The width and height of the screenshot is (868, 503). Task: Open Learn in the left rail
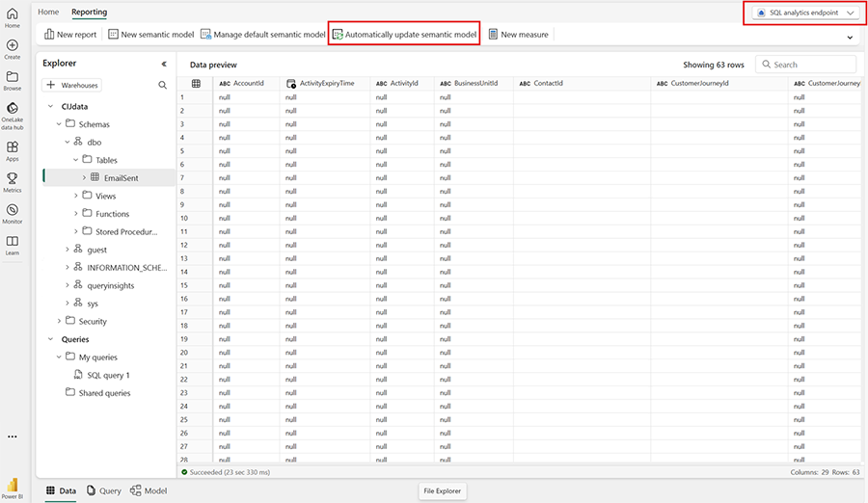pos(13,245)
